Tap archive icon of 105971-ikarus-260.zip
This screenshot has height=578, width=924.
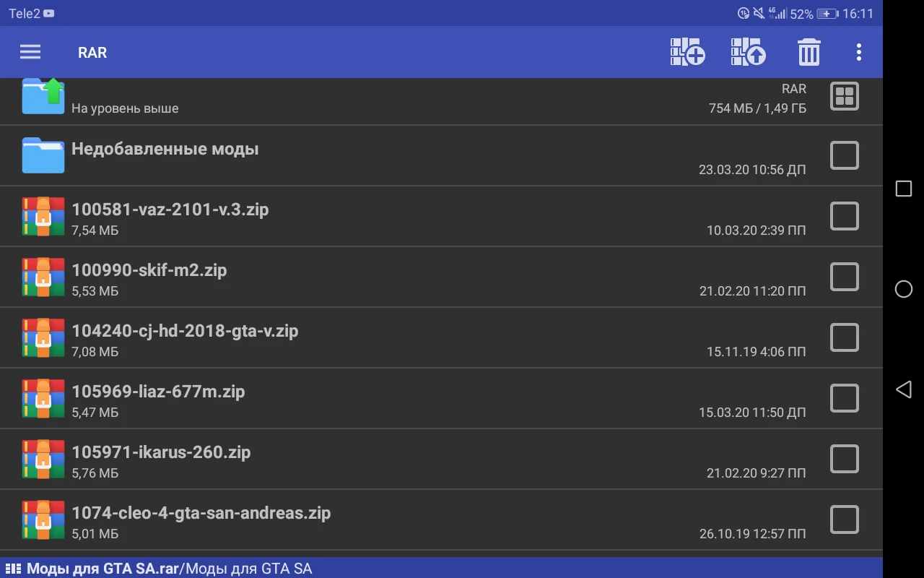click(x=43, y=459)
